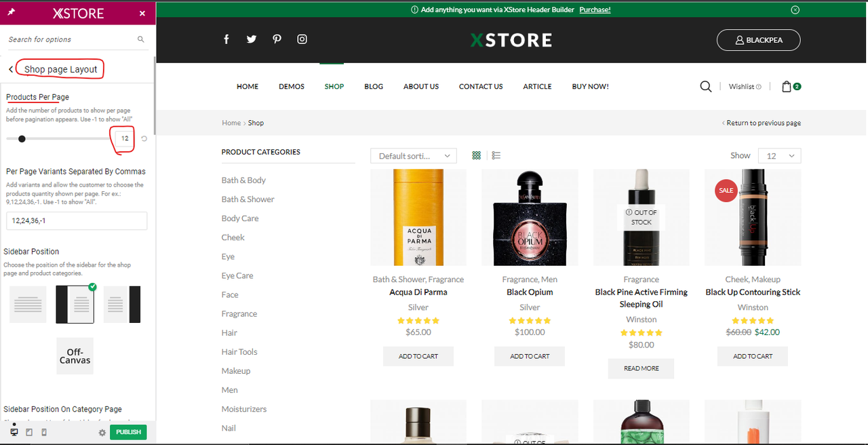The height and width of the screenshot is (445, 868).
Task: Open the ARTICLE menu item
Action: click(537, 86)
